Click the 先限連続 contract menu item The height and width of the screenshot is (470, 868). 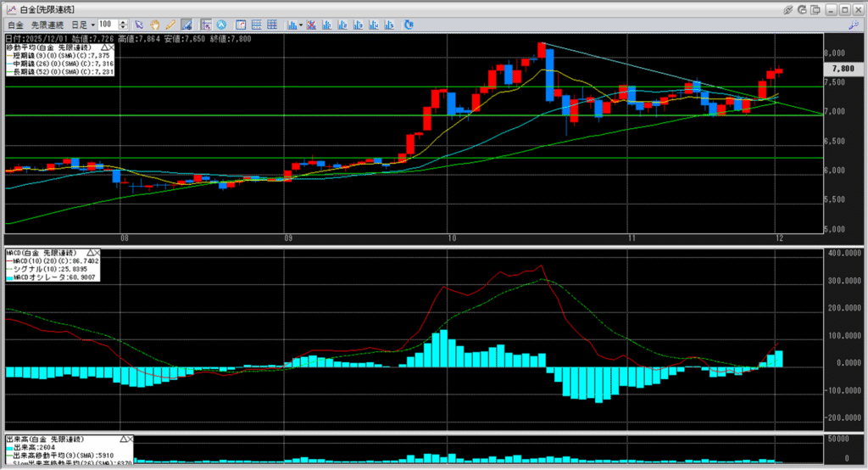[x=48, y=25]
